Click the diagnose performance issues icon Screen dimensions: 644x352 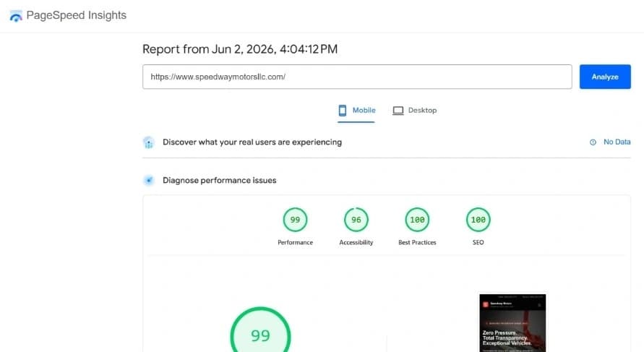tap(149, 180)
